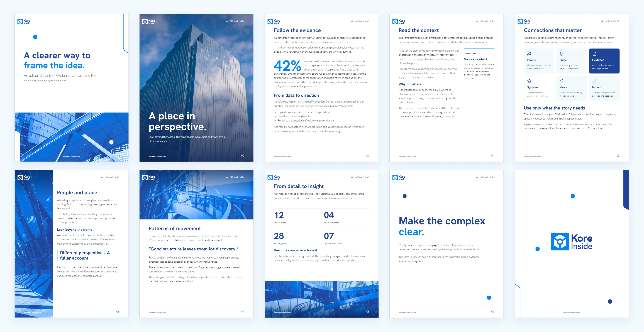Click the Kore Inside logo on the 'Follow the evidence' page
This screenshot has height=332, width=644.
click(274, 22)
